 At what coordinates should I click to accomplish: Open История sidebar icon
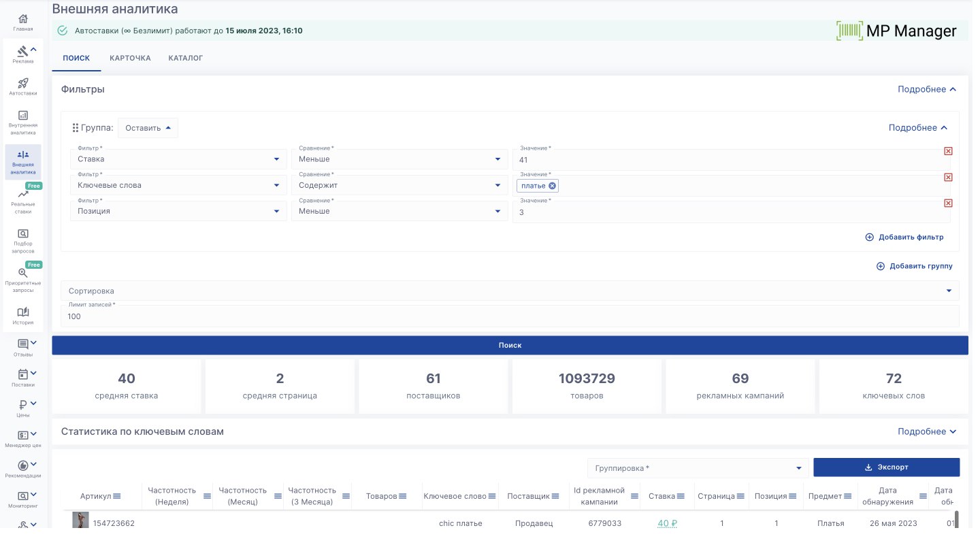pos(23,312)
